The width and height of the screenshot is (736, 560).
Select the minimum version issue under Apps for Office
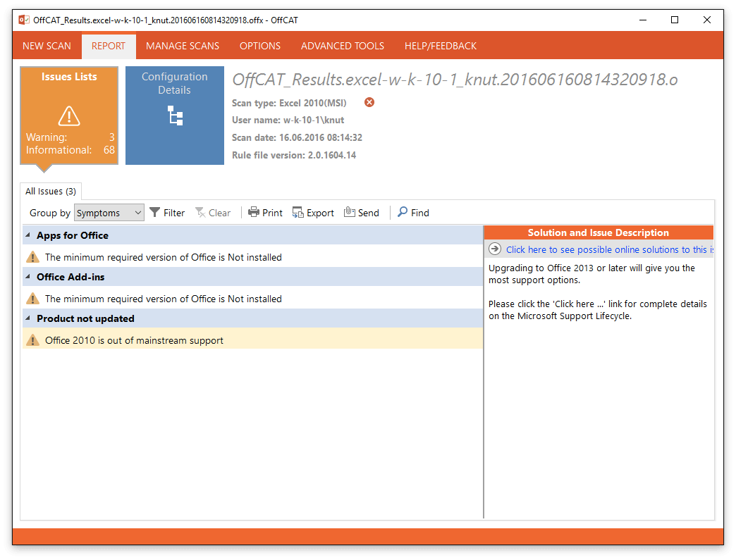click(x=252, y=257)
